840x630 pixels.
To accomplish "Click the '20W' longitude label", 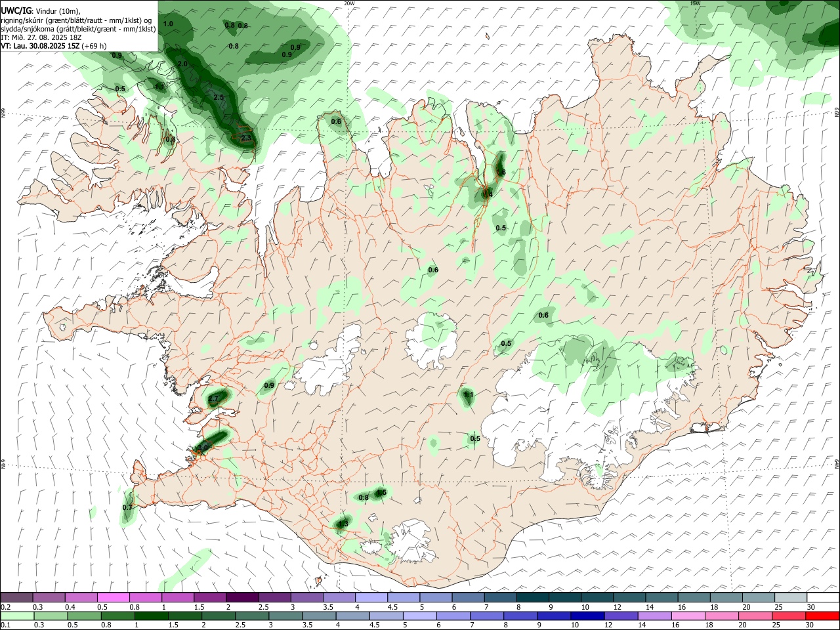I will tap(349, 3).
